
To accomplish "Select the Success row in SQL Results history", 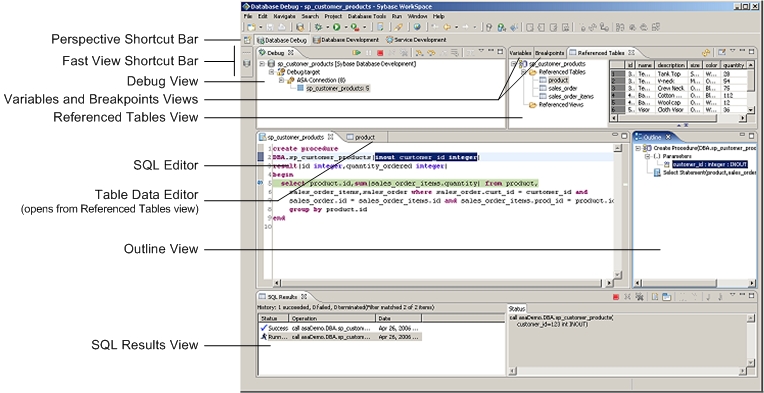I will point(340,328).
